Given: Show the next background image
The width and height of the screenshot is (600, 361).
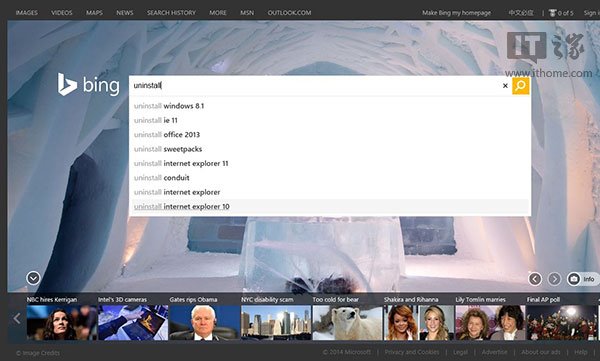Looking at the screenshot, I should pos(554,279).
